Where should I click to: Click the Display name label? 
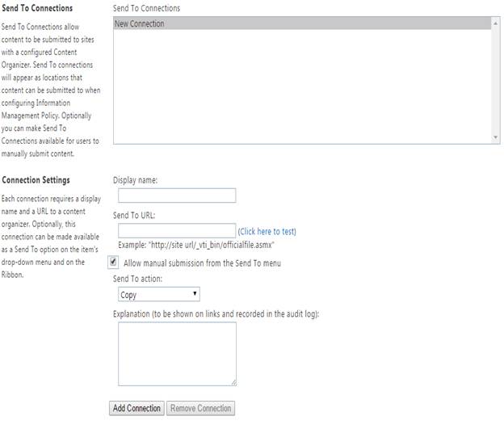(136, 180)
